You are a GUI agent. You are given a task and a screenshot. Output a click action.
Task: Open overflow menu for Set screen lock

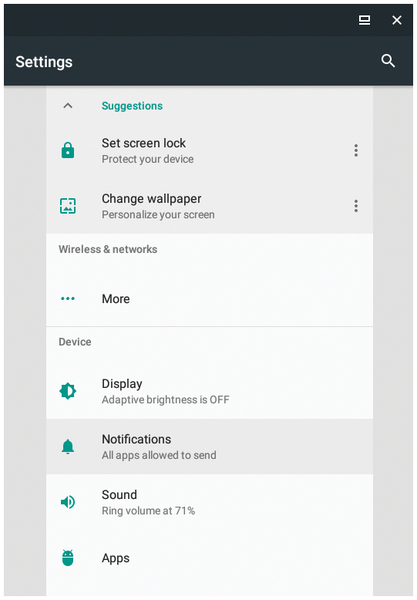point(356,150)
